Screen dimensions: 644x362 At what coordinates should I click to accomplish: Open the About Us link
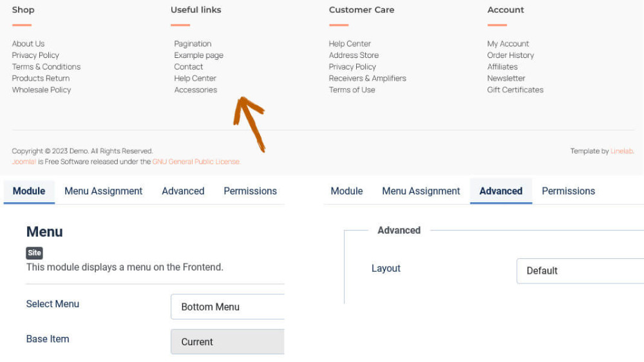click(x=28, y=44)
